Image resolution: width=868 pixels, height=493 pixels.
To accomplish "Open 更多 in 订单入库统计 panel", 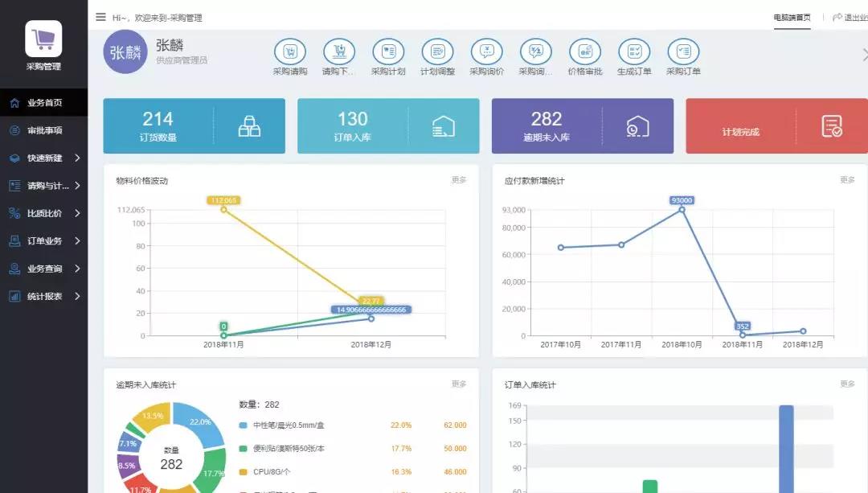I will pos(848,384).
